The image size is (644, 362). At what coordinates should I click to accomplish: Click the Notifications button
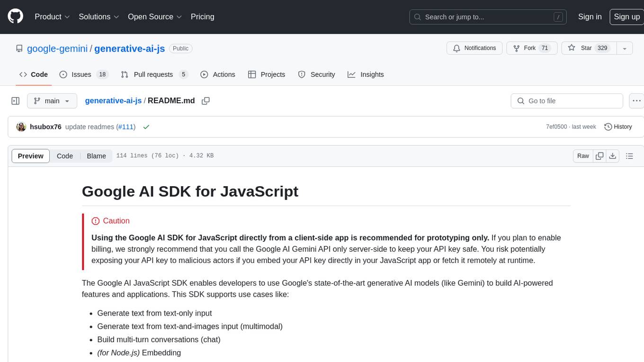tap(474, 48)
